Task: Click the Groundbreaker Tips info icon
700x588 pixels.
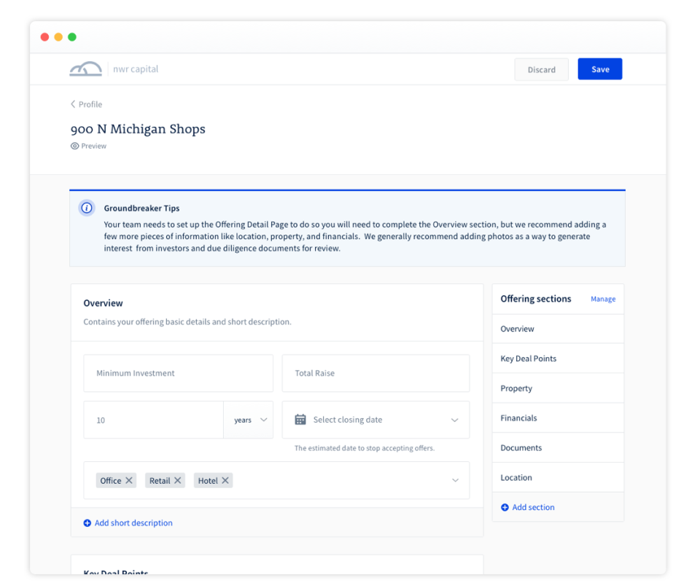Action: click(x=87, y=208)
